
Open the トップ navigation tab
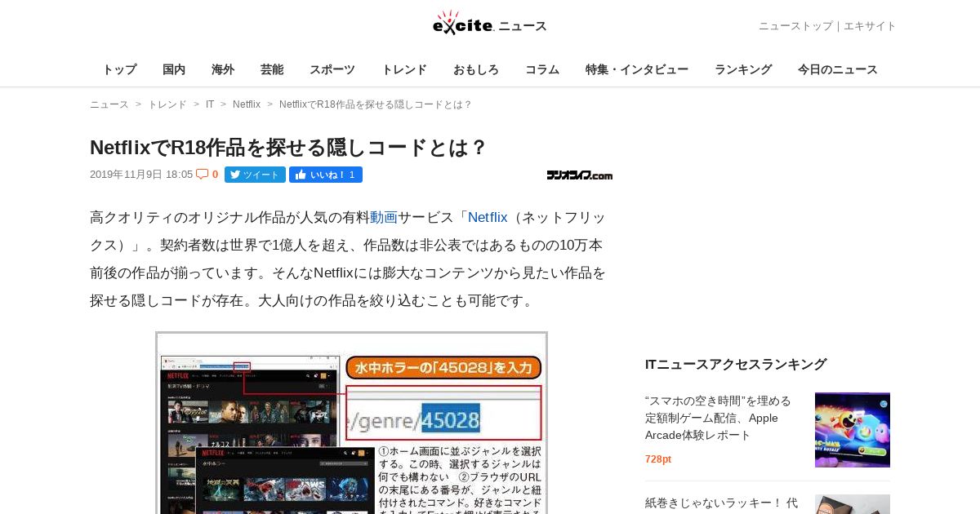(119, 69)
